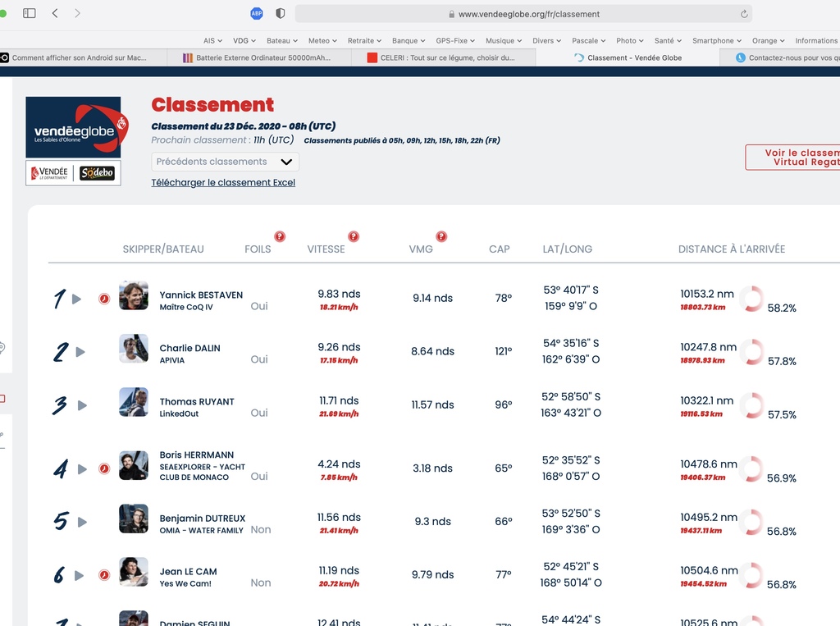The width and height of the screenshot is (840, 626).
Task: Click Thomas RUYANT's portrait photo
Action: point(134,402)
